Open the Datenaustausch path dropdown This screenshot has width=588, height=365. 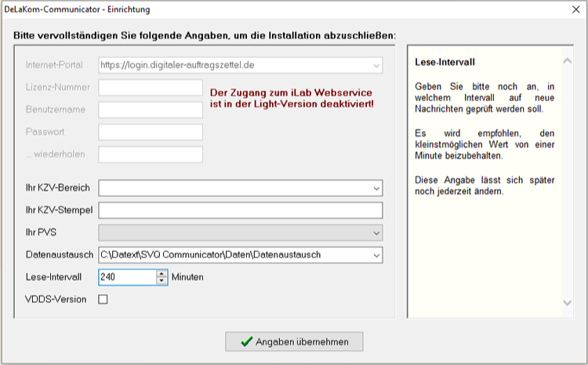(x=376, y=255)
